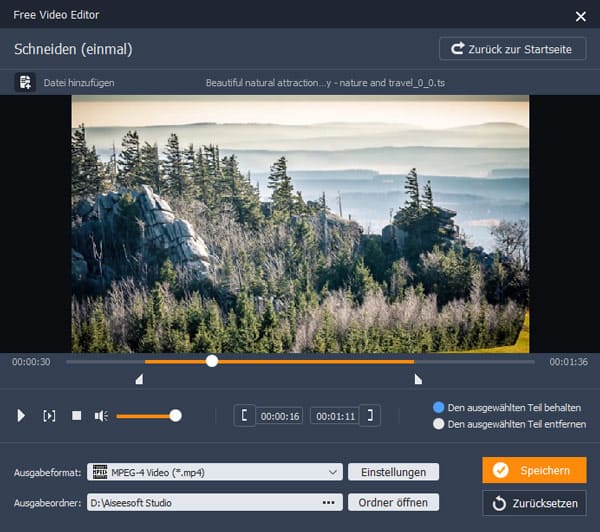The height and width of the screenshot is (532, 600).
Task: Mute audio via the speaker icon
Action: (x=101, y=416)
